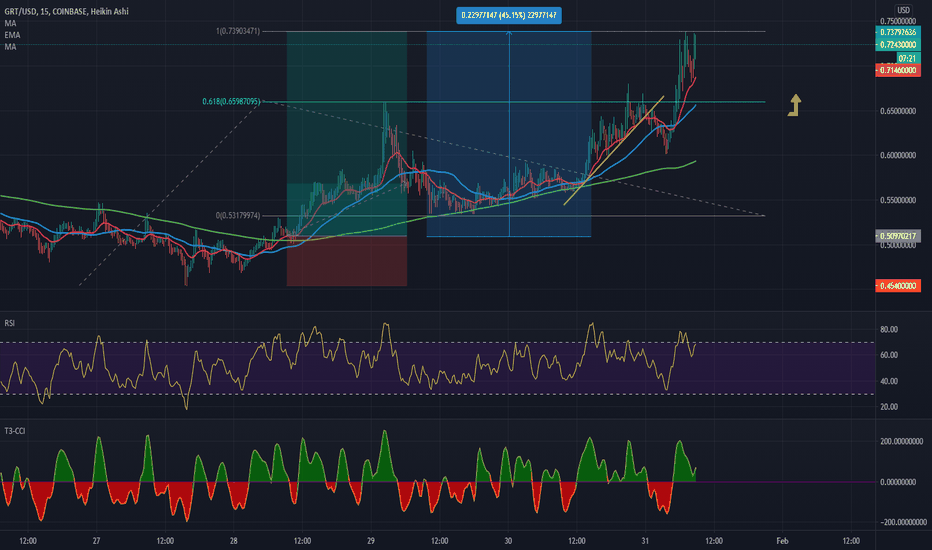Click the 07:21 bar countdown label
This screenshot has height=550, width=932.
[x=907, y=58]
